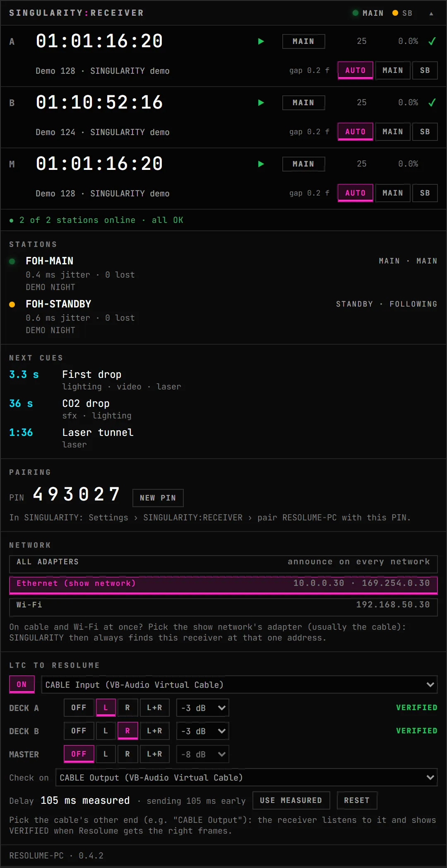The image size is (447, 868).
Task: Set deck A source to SB
Action: (x=425, y=70)
